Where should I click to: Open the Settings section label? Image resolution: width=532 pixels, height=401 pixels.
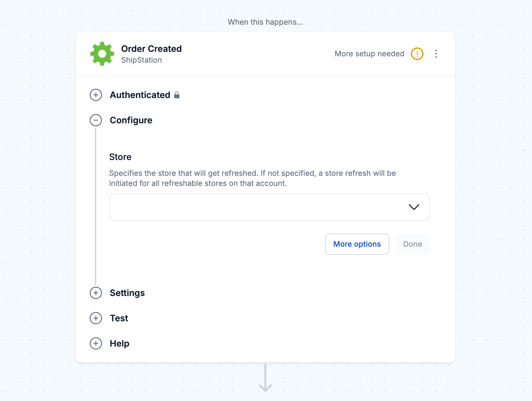click(x=127, y=293)
